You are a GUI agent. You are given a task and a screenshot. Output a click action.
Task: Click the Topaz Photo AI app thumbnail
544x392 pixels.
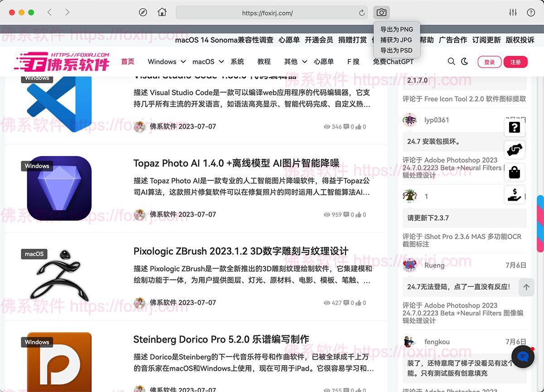pos(59,188)
